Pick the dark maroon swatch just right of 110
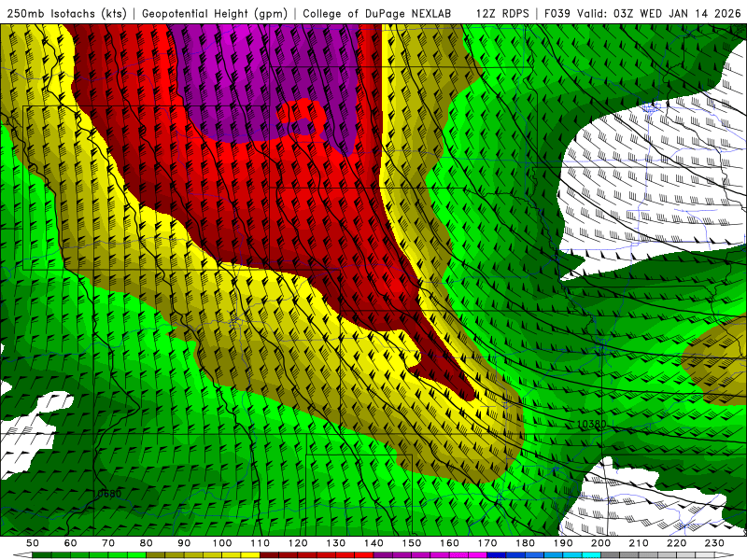 point(269,555)
